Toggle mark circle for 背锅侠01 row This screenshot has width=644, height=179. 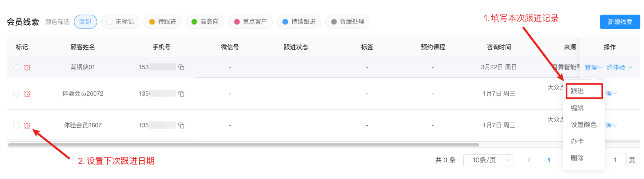pyautogui.click(x=17, y=68)
